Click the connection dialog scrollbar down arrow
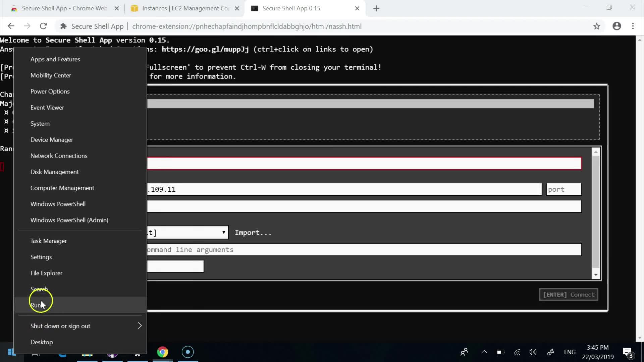 tap(596, 275)
